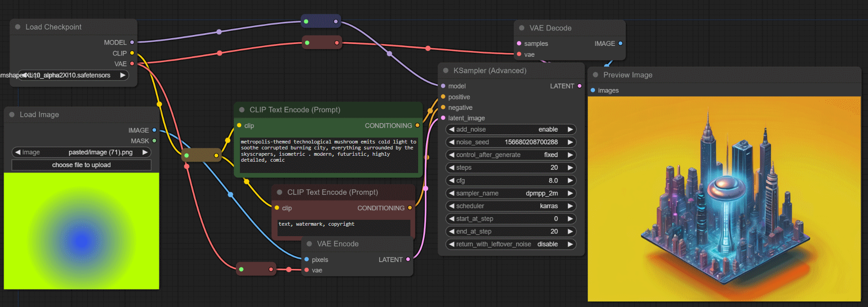Select the VAE Encode node title bar
This screenshot has width=868, height=307.
[x=338, y=244]
